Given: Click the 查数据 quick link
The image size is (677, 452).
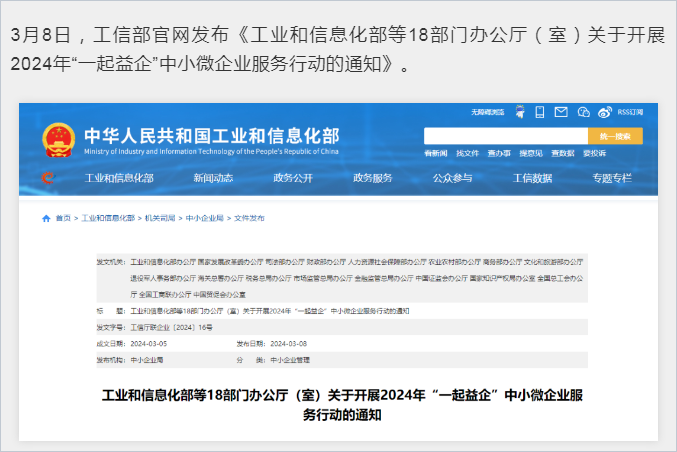Looking at the screenshot, I should pos(563,153).
